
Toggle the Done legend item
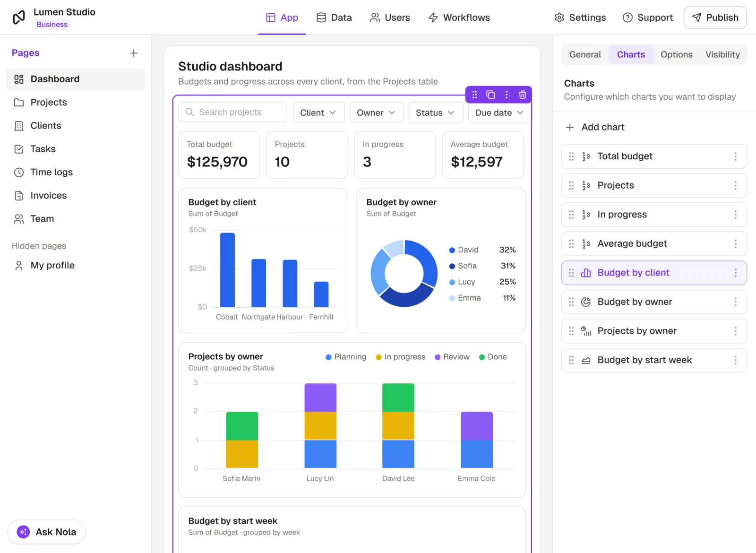click(x=493, y=357)
